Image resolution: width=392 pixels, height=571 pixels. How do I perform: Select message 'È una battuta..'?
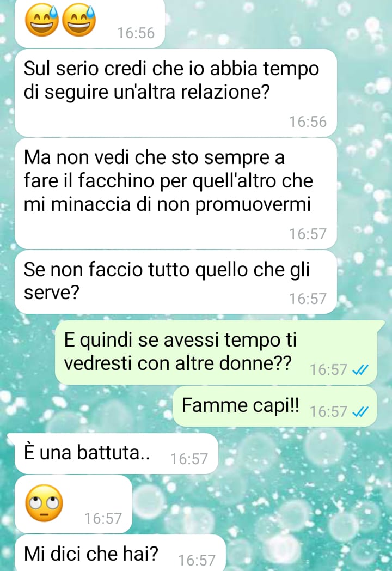(x=117, y=453)
